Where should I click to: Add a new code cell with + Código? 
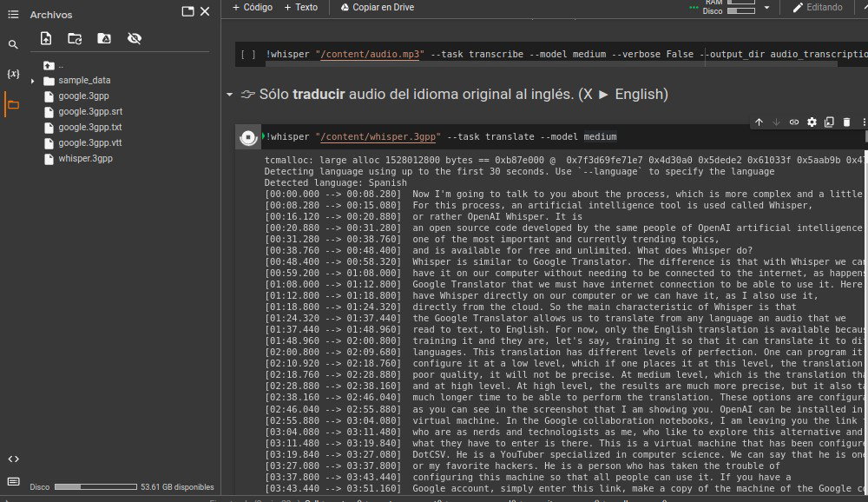tap(253, 7)
